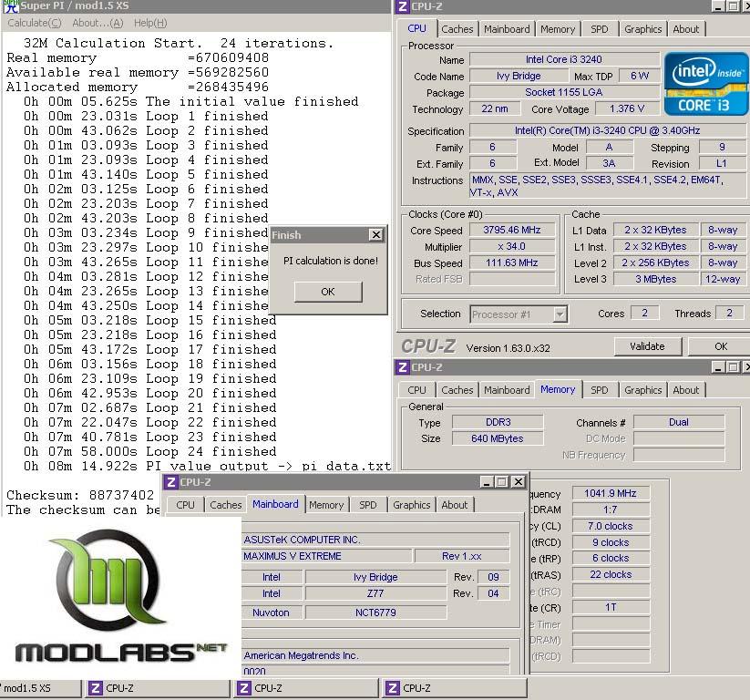Click the 1041.9 MHz DRAM frequency value
The width and height of the screenshot is (750, 700).
pyautogui.click(x=611, y=493)
